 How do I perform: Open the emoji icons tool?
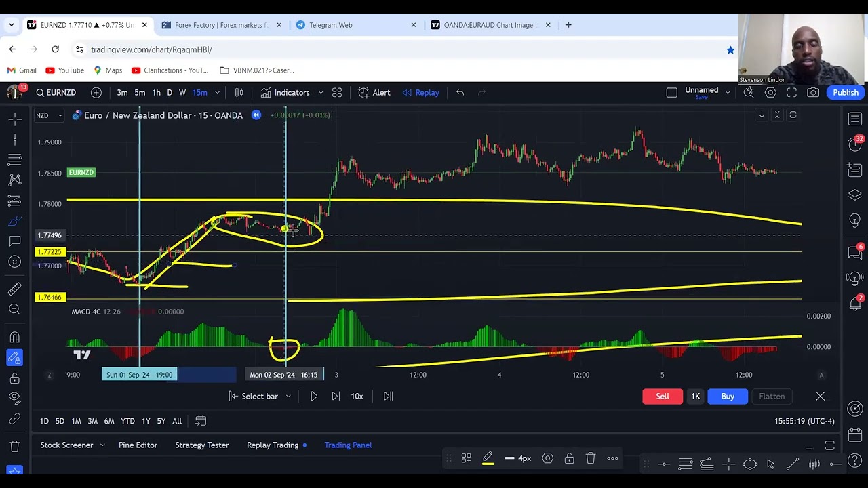tap(14, 262)
